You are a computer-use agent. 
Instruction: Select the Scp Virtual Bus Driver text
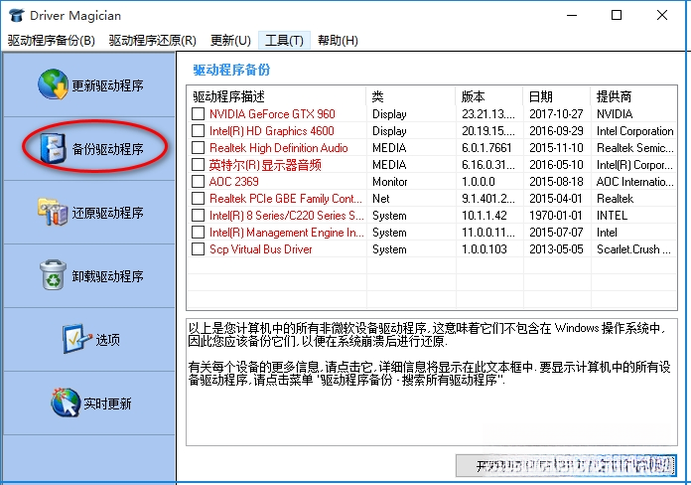(x=260, y=249)
